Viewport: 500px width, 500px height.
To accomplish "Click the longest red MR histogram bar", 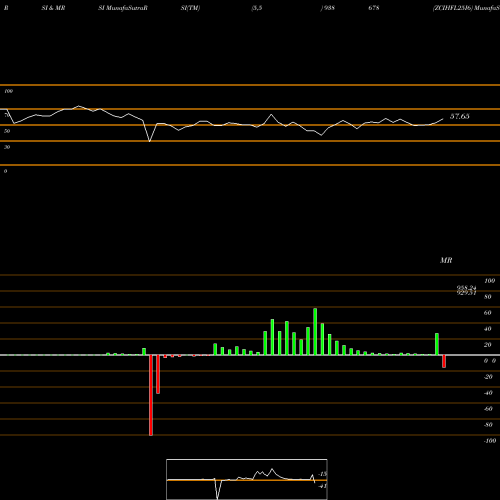I will click(x=151, y=395).
